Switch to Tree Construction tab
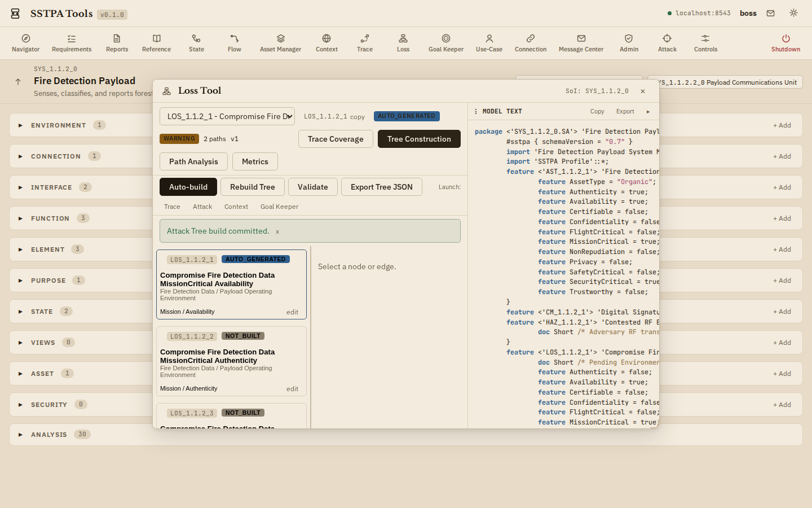The height and width of the screenshot is (508, 812). (x=419, y=139)
